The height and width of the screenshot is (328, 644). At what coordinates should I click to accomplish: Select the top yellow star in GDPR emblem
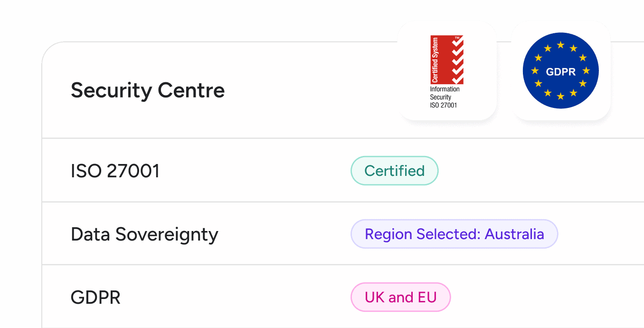coord(560,45)
